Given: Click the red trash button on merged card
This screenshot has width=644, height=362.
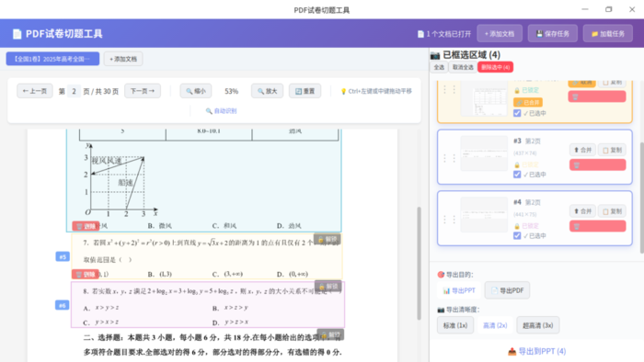Looking at the screenshot, I should 597,96.
